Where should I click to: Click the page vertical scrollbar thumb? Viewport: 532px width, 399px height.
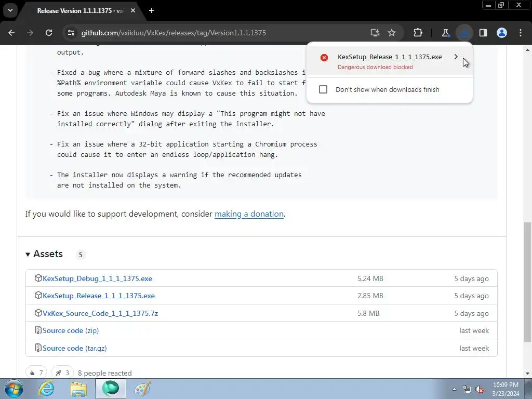click(x=528, y=282)
